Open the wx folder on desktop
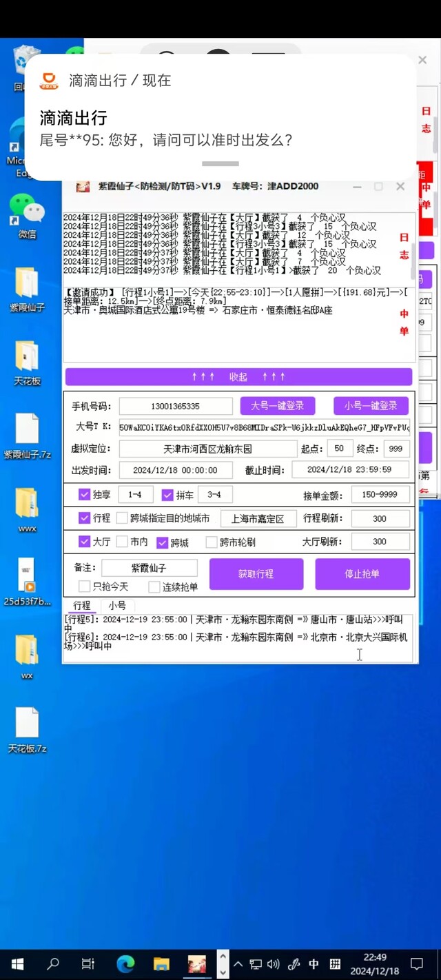This screenshot has height=980, width=441. tap(26, 657)
